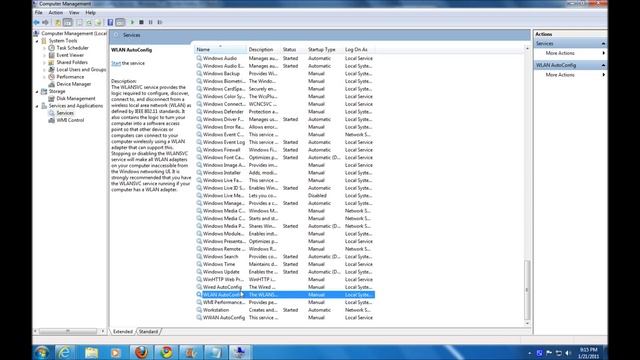Open Internet Explorer from the taskbar
640x360 pixels.
64,352
